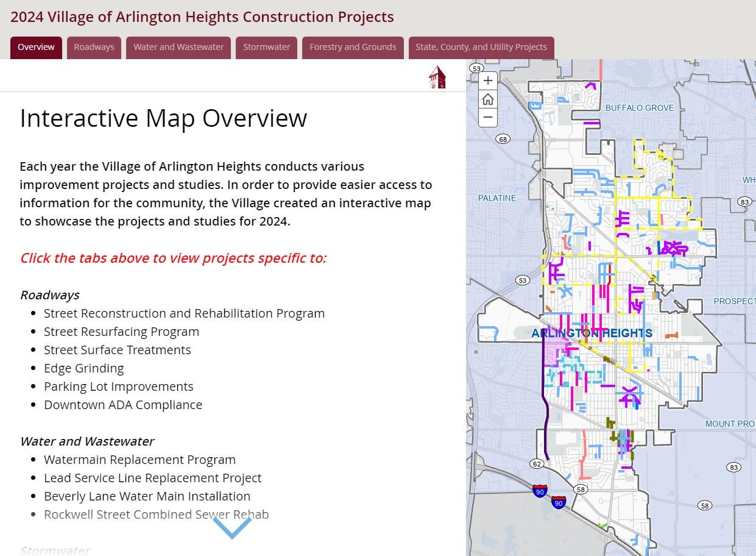Select the second I-90 shield marker

coord(559,502)
